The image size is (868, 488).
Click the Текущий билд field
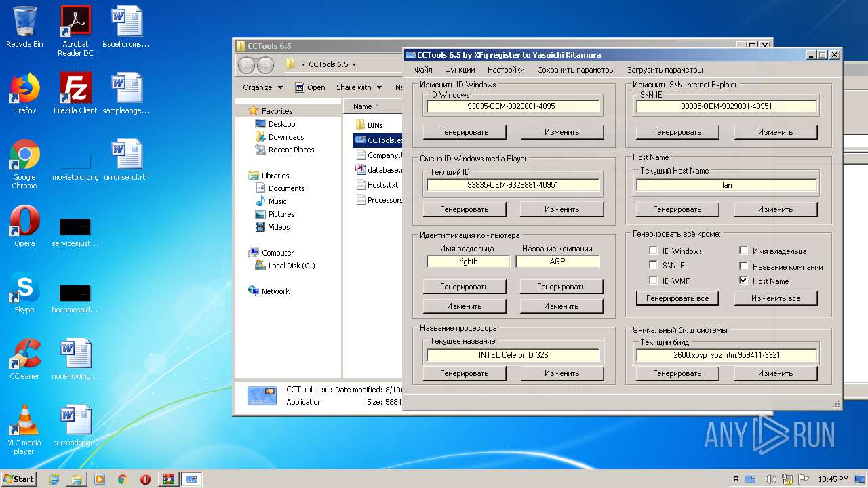(727, 355)
